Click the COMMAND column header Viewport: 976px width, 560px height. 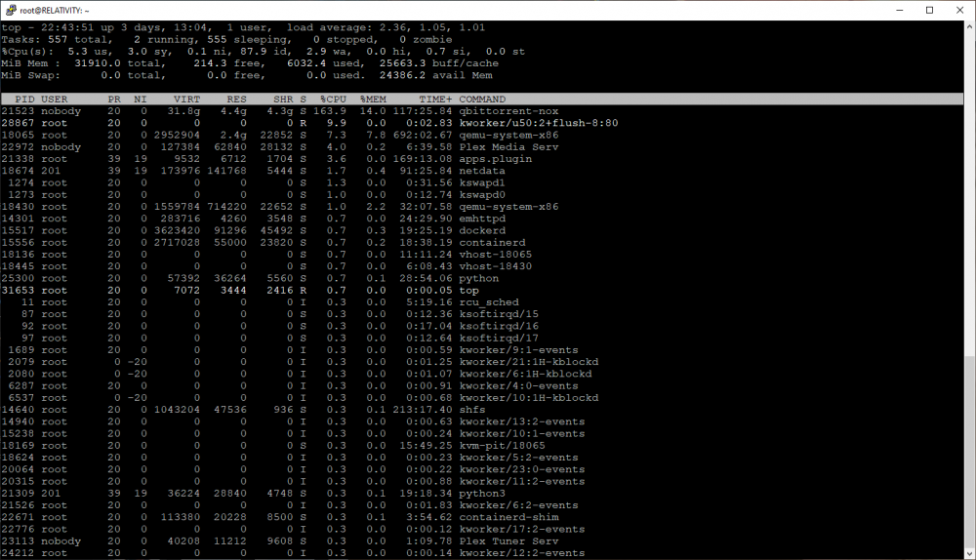(x=482, y=99)
